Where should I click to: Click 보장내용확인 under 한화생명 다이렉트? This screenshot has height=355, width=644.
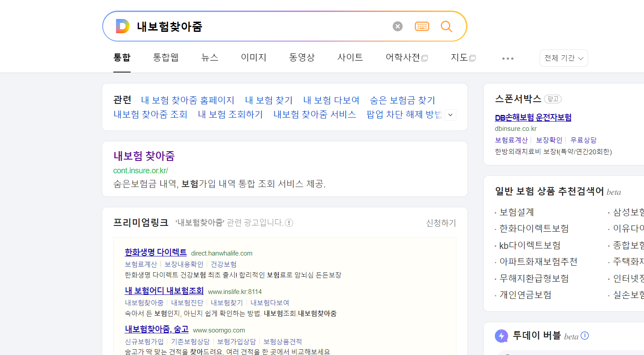pos(184,264)
